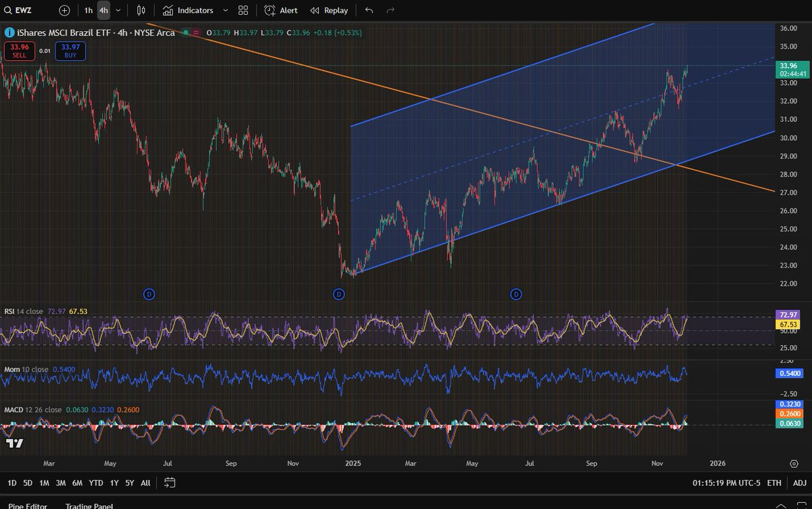The width and height of the screenshot is (812, 509).
Task: Click the 22.00 price axis label
Action: (x=788, y=284)
